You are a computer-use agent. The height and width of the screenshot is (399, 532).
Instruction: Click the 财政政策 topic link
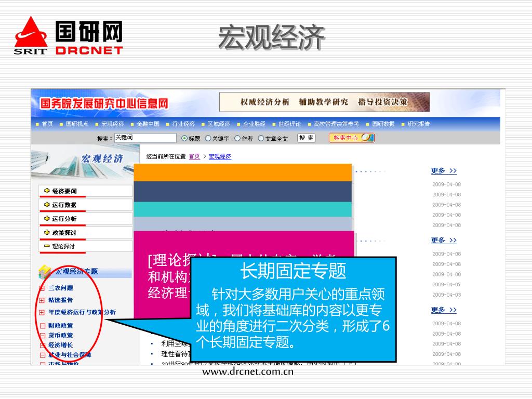60,325
